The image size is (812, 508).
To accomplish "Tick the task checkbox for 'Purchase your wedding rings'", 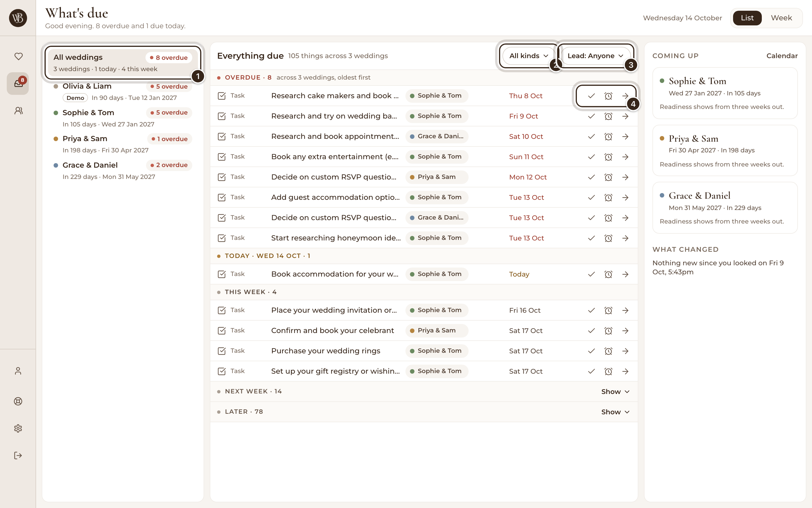I will (x=222, y=351).
